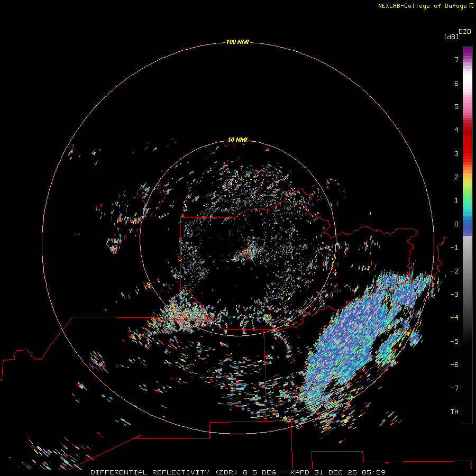
Task: Click the -2 value on the color scale
Action: point(454,271)
